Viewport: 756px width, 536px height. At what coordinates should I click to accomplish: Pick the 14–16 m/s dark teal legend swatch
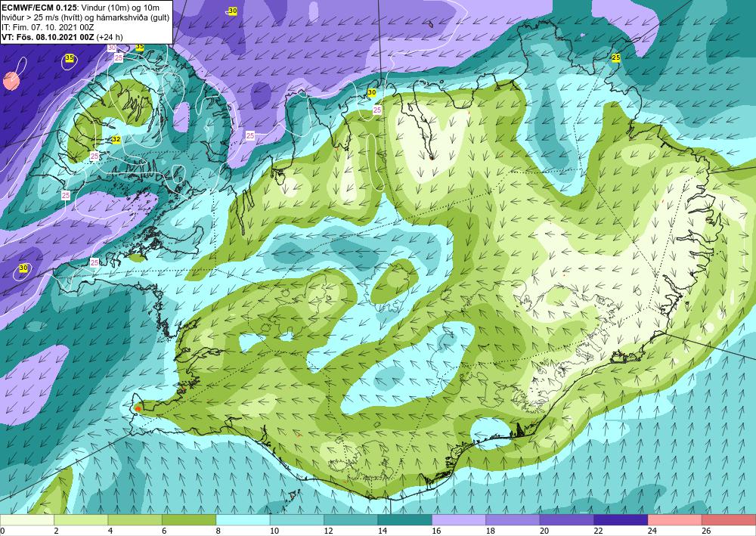tap(405, 520)
